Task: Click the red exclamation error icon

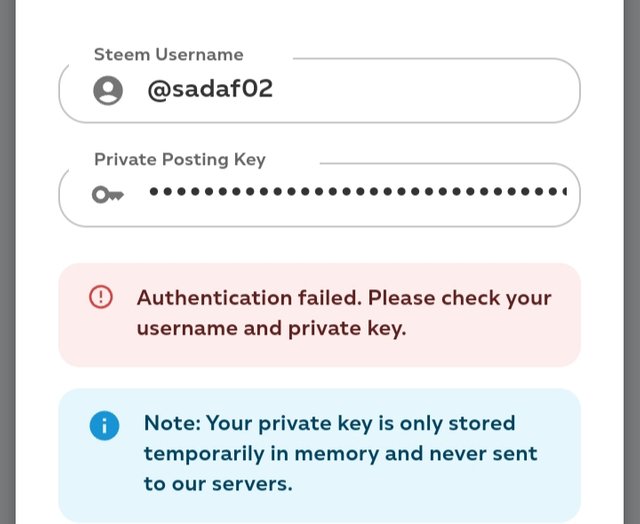Action: [101, 297]
